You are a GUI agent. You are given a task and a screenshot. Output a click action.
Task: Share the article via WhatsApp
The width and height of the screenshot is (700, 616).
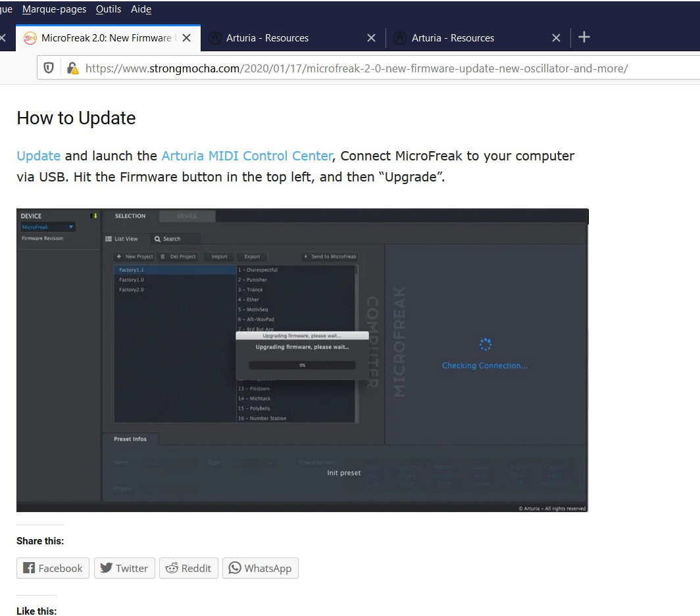tap(261, 568)
